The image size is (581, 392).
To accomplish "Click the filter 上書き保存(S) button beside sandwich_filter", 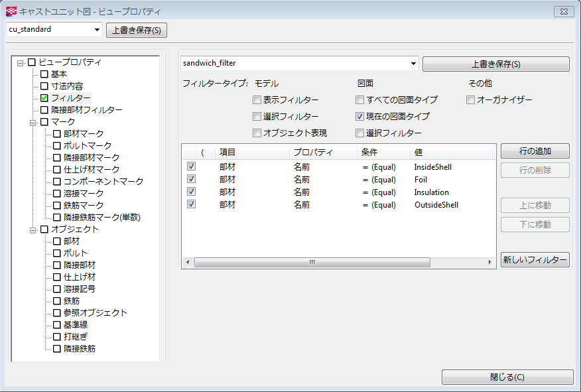I will pyautogui.click(x=495, y=64).
